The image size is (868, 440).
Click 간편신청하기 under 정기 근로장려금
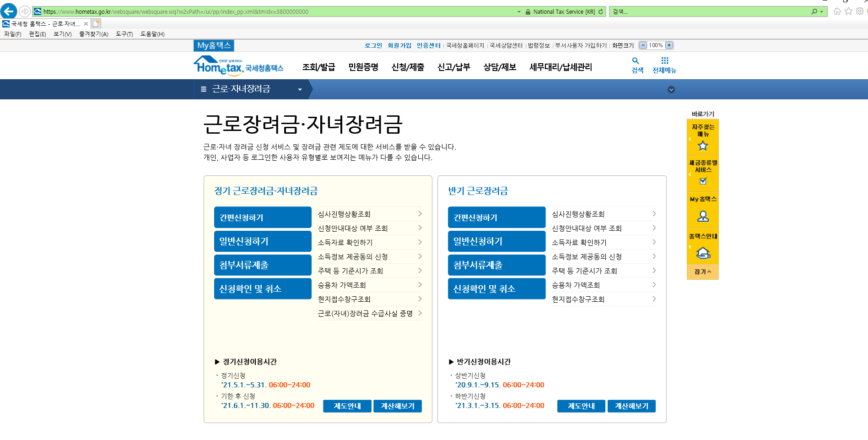pos(263,217)
